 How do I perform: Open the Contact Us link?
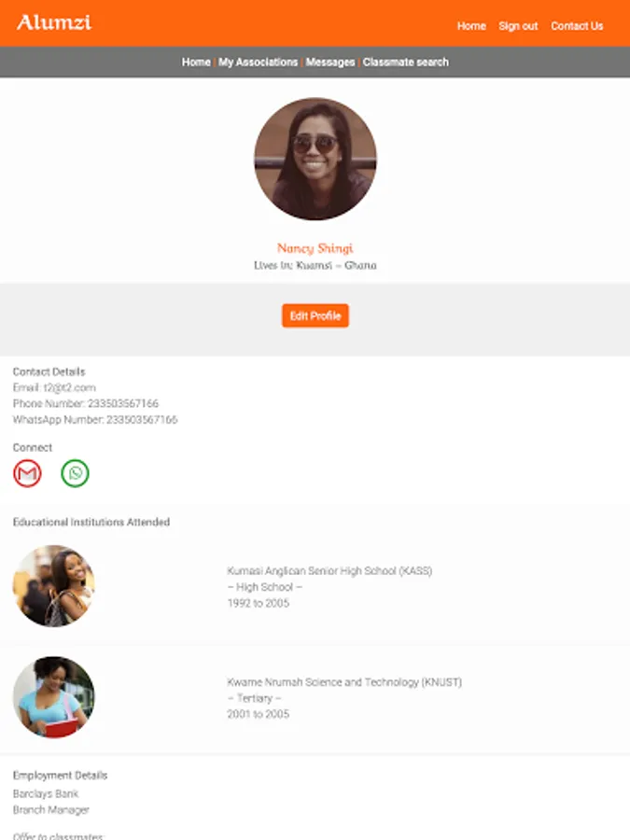tap(577, 26)
